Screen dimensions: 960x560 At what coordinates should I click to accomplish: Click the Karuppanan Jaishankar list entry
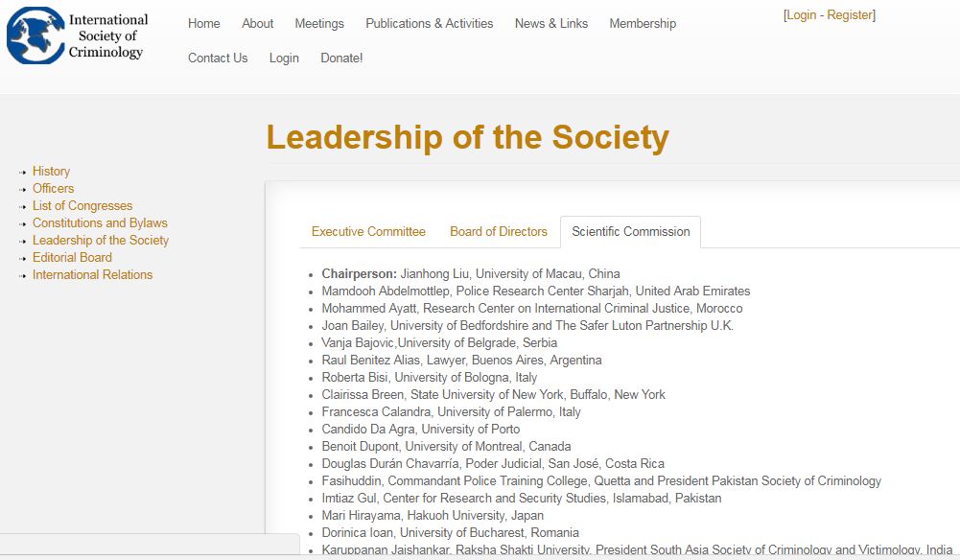pyautogui.click(x=638, y=549)
